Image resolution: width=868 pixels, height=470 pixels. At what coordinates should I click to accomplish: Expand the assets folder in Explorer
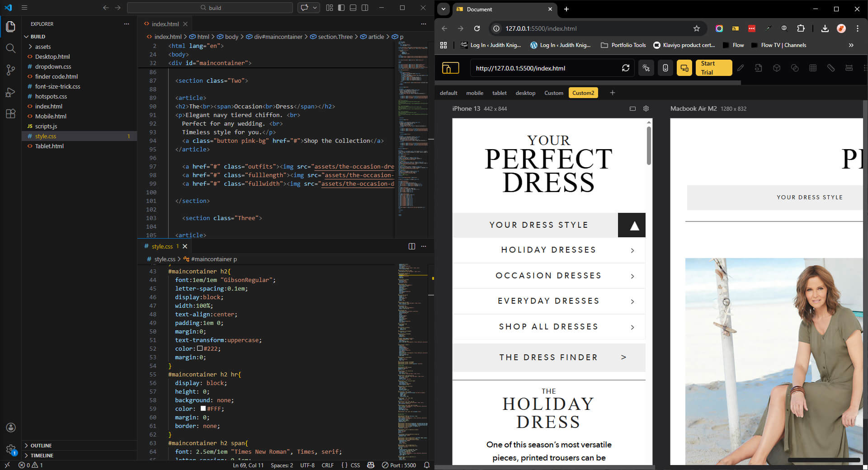click(42, 47)
